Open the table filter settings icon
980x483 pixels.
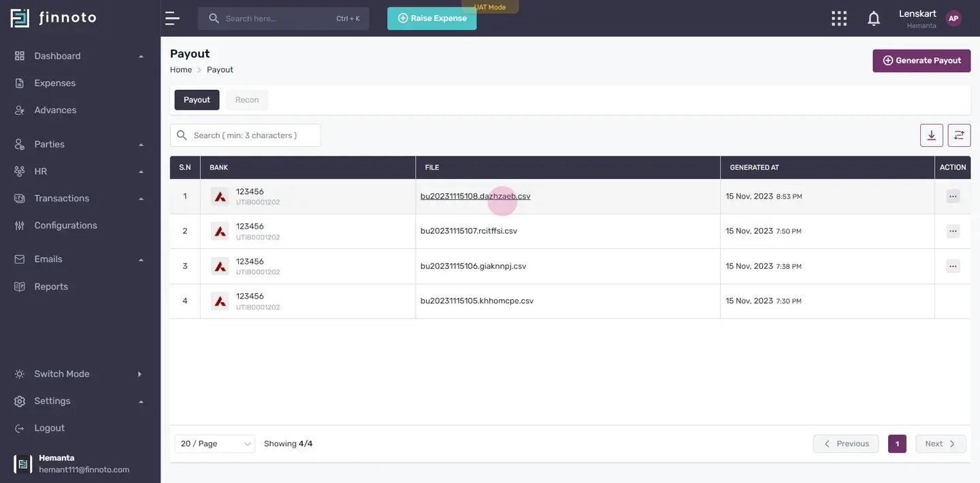pos(960,135)
